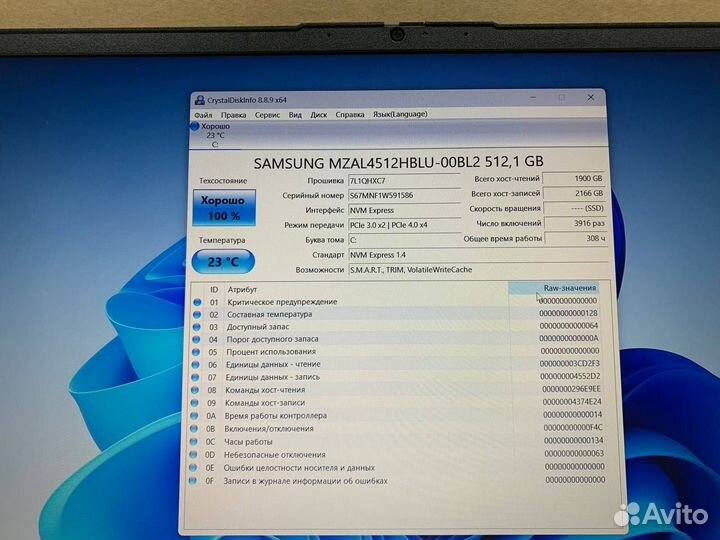Select the Время работы контроллера attribute text
The width and height of the screenshot is (720, 540).
[276, 416]
